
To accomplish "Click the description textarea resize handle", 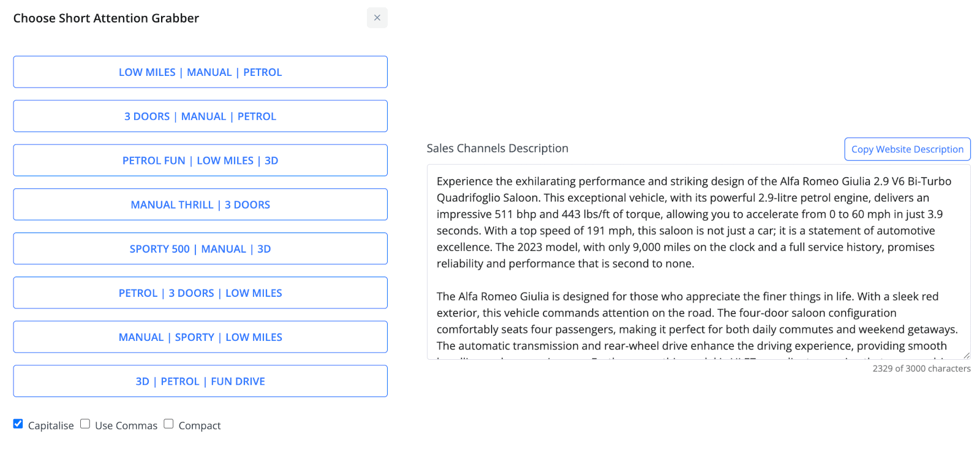I will [966, 355].
